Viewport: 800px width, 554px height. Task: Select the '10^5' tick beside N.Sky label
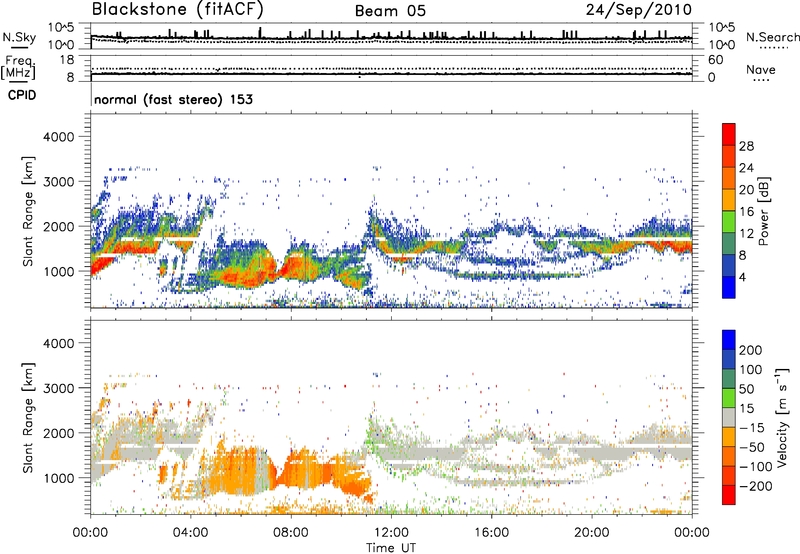[x=61, y=27]
